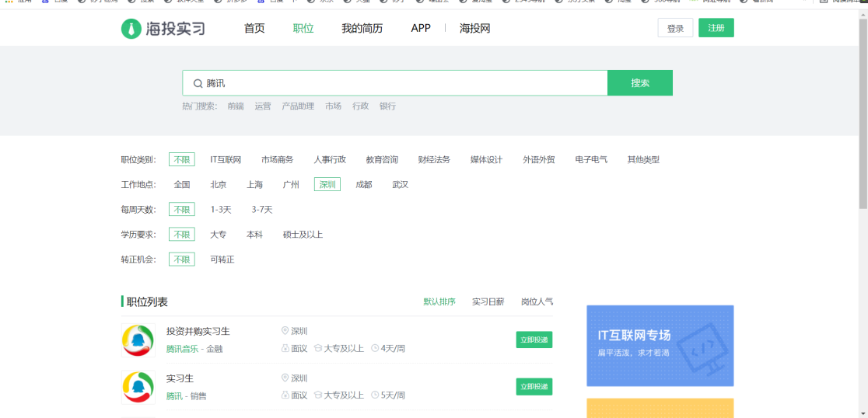Select hot search term 产品助理
The width and height of the screenshot is (868, 418).
pos(298,106)
